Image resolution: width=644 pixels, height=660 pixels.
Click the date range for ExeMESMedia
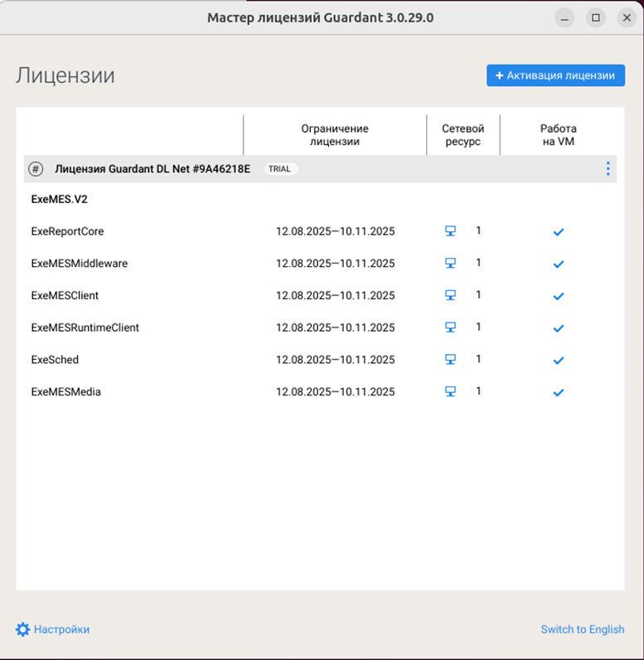coord(335,392)
